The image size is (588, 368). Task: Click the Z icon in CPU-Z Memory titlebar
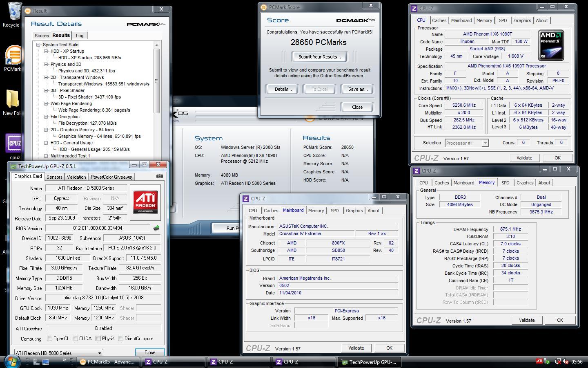click(x=416, y=171)
